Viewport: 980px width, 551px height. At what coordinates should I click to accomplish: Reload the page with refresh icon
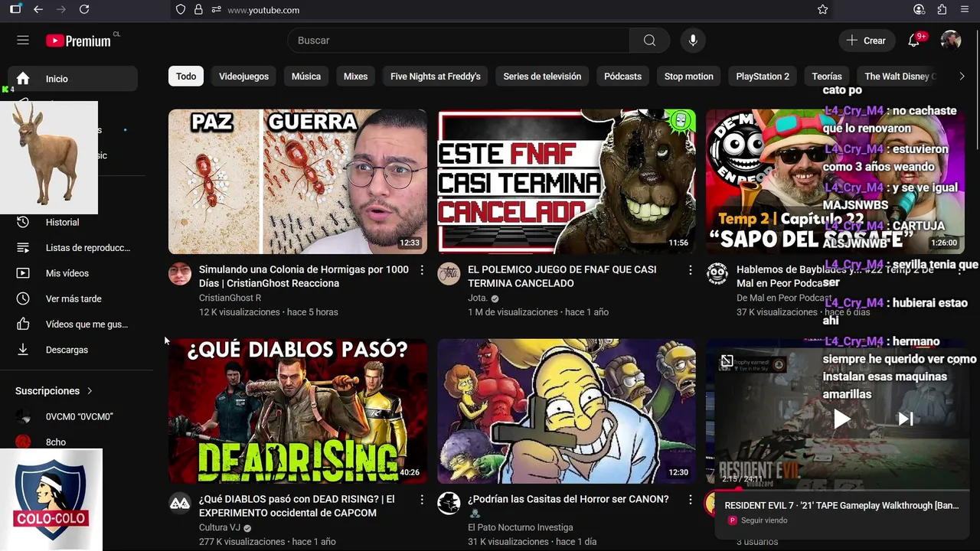(x=84, y=9)
